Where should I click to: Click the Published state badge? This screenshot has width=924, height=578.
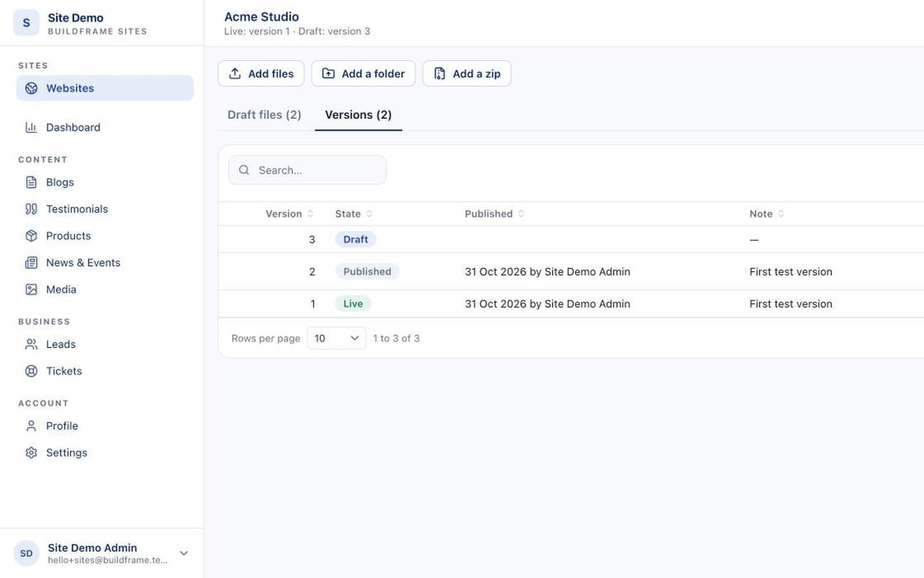pos(367,272)
